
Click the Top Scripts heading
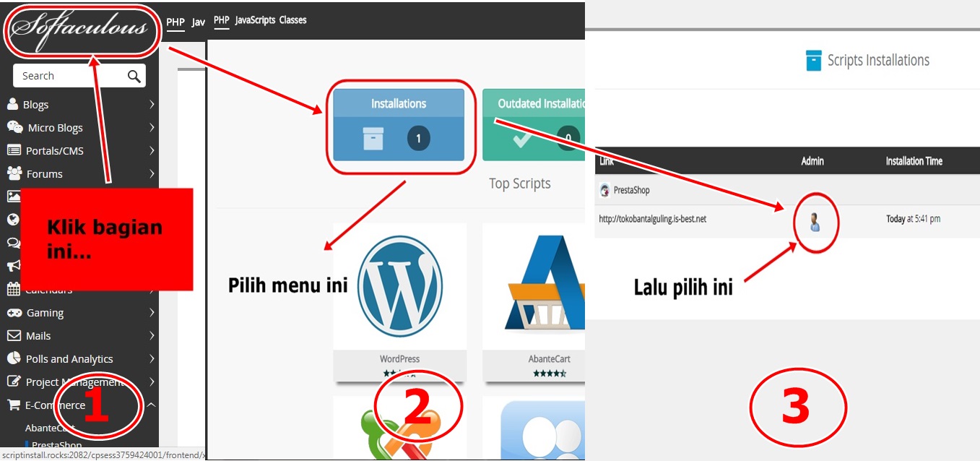pos(520,184)
